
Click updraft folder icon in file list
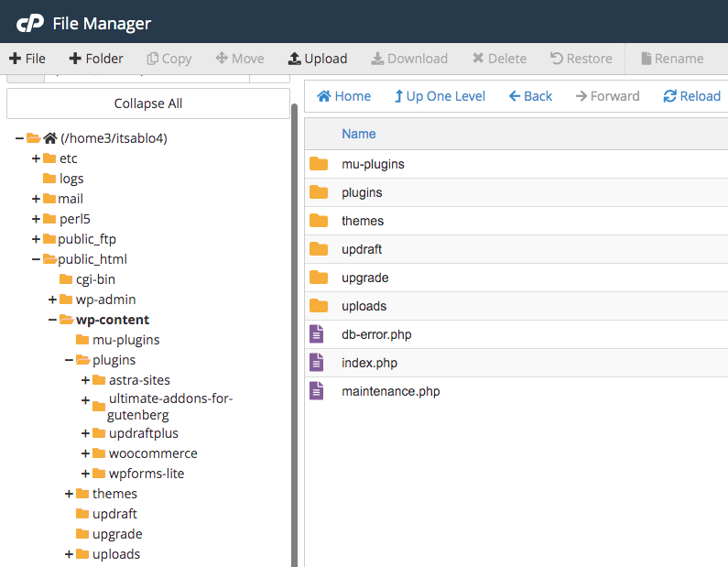pyautogui.click(x=319, y=249)
